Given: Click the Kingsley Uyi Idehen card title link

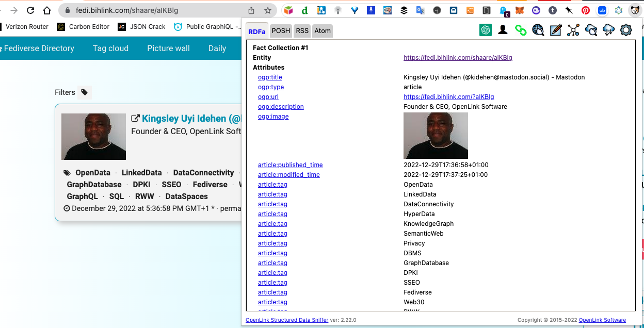Looking at the screenshot, I should pos(192,119).
